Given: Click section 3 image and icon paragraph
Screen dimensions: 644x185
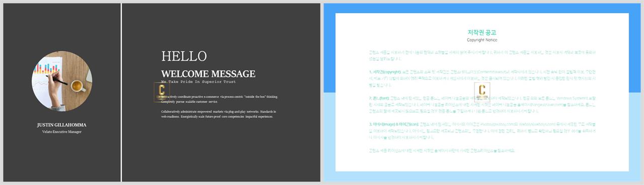Looking at the screenshot, I should (482, 131).
